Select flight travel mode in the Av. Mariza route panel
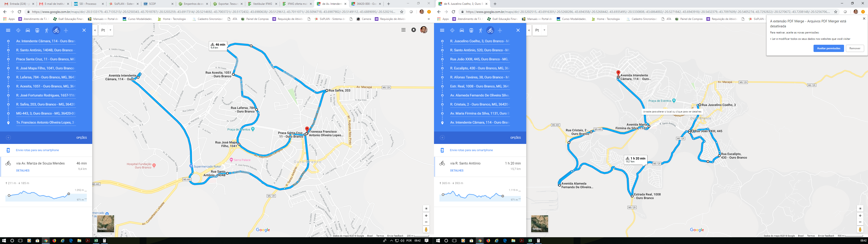 66,30
